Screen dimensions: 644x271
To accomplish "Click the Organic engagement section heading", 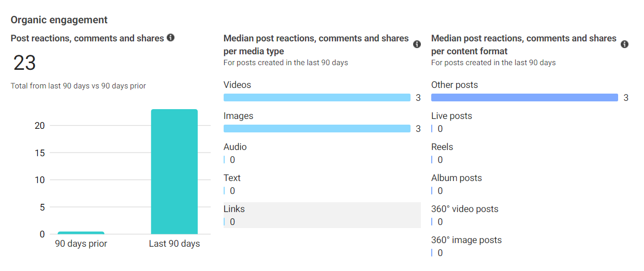I will 59,20.
